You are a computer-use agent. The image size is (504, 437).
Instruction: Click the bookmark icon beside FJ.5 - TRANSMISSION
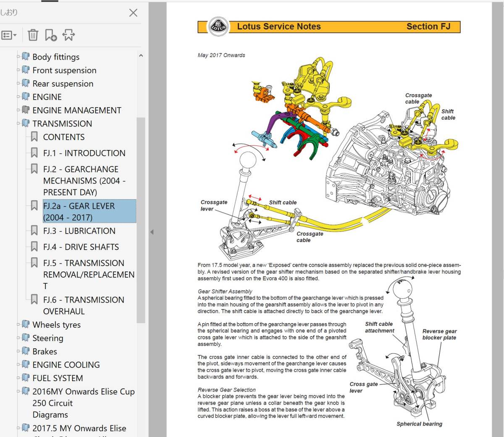coord(34,262)
